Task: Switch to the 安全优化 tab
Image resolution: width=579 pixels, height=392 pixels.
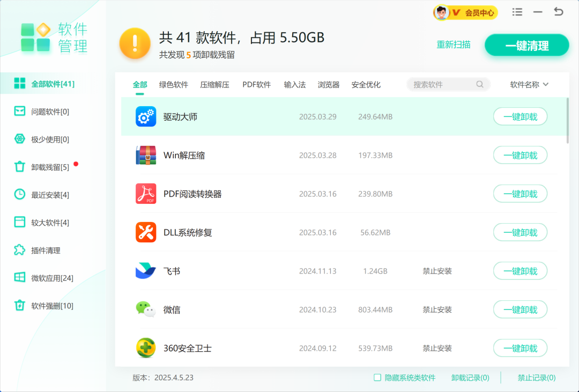Action: [366, 85]
